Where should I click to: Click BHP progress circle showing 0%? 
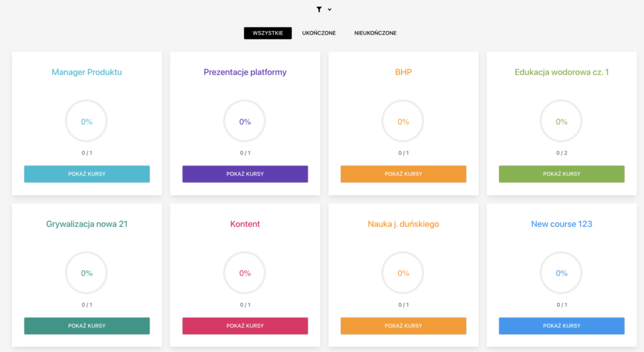[403, 122]
